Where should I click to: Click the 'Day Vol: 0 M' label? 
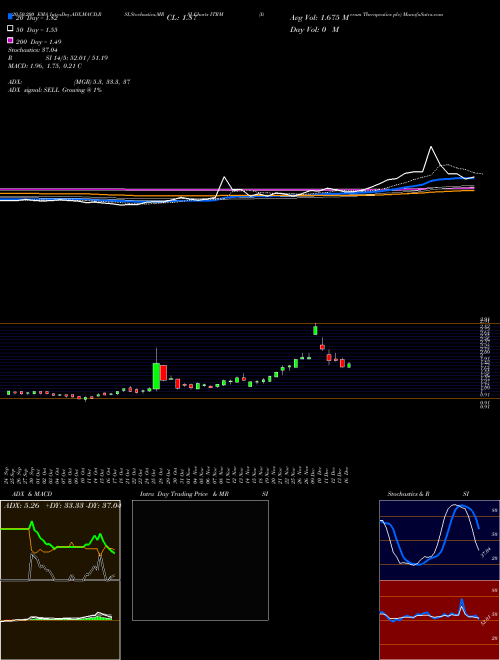(314, 29)
